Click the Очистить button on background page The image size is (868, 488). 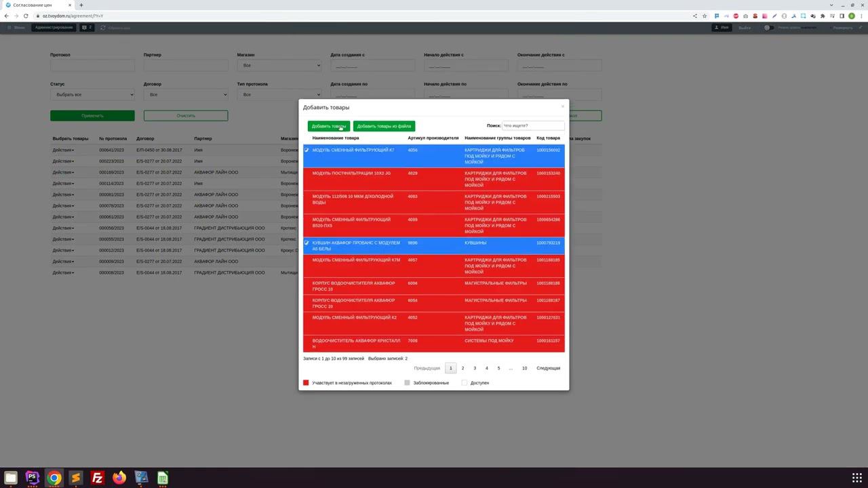(186, 116)
